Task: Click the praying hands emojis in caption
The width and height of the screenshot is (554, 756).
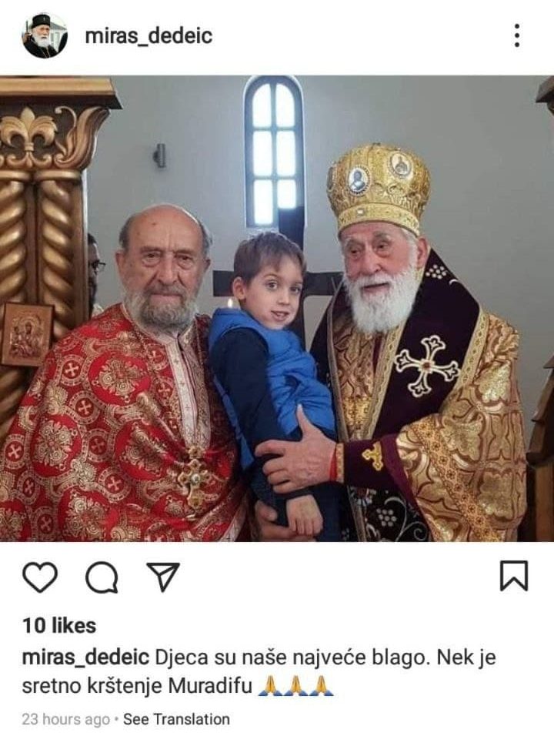Action: (295, 686)
